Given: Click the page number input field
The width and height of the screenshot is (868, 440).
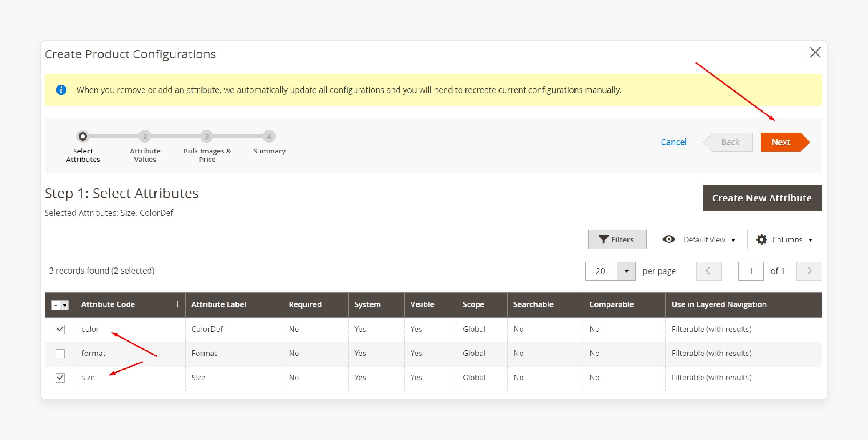Looking at the screenshot, I should click(x=751, y=271).
